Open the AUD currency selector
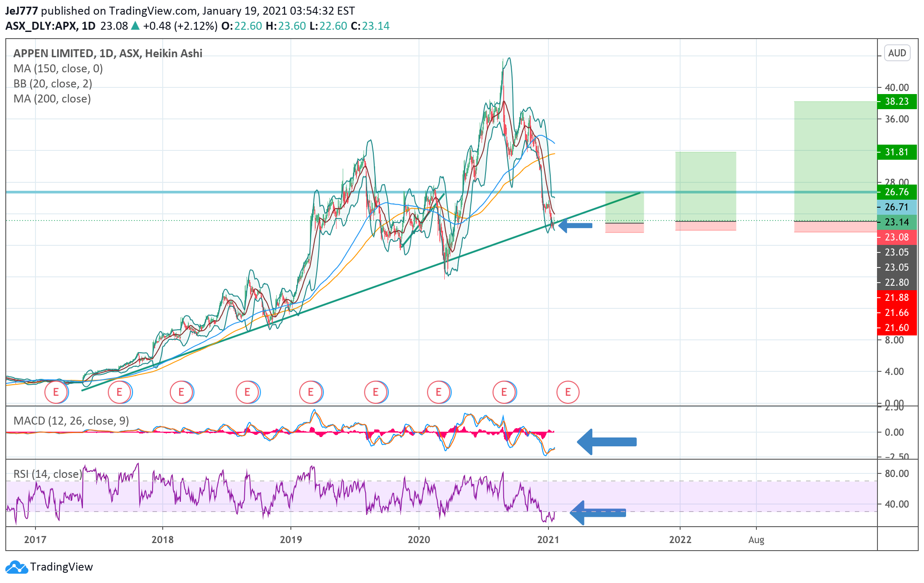This screenshot has width=924, height=583. pos(897,53)
